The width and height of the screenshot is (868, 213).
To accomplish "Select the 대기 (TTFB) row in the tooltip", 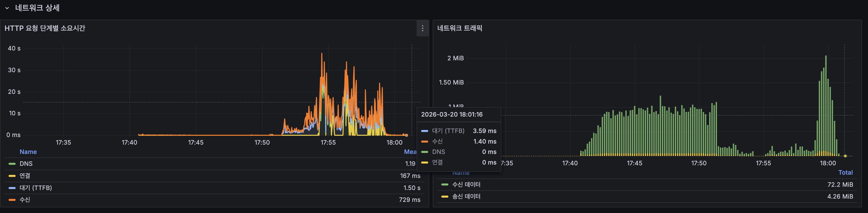I will [448, 131].
